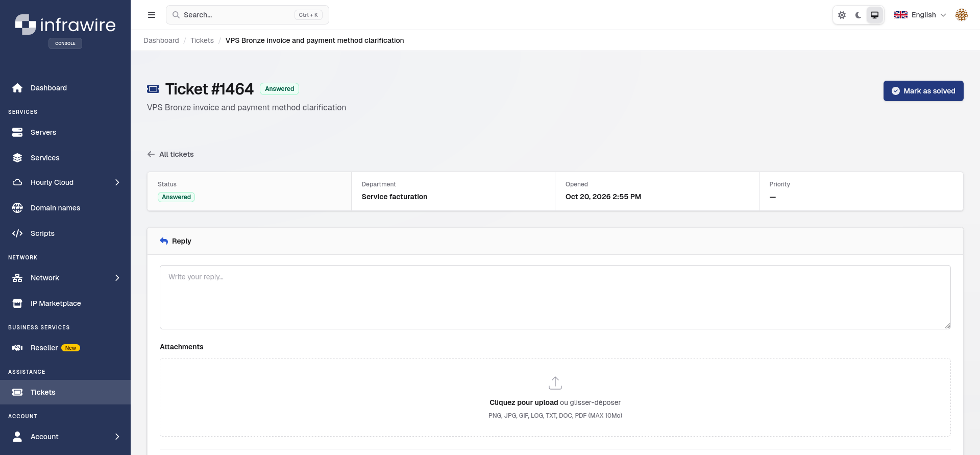Screen dimensions: 980x455
Task: Go to Tickets breadcrumb link
Action: 202,40
